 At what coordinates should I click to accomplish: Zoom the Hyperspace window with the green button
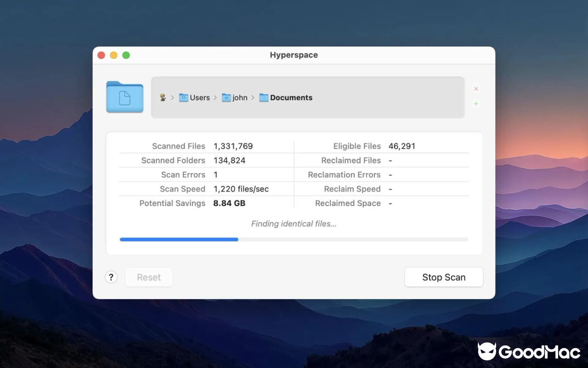pos(126,55)
